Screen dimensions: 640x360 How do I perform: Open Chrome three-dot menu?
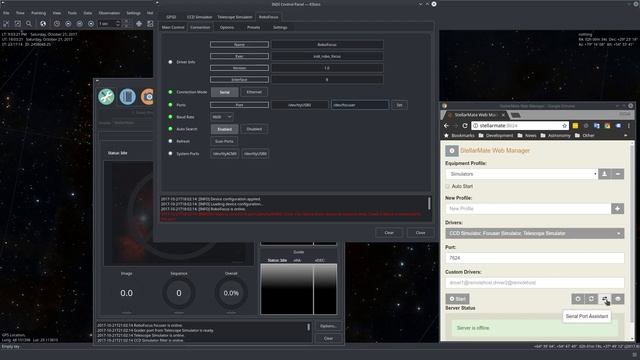(x=629, y=126)
